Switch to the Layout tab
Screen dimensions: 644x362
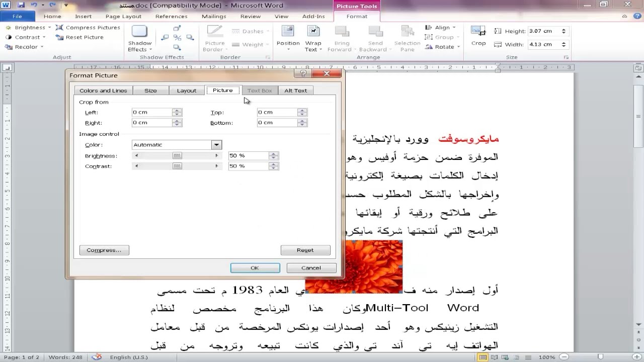[x=187, y=90]
